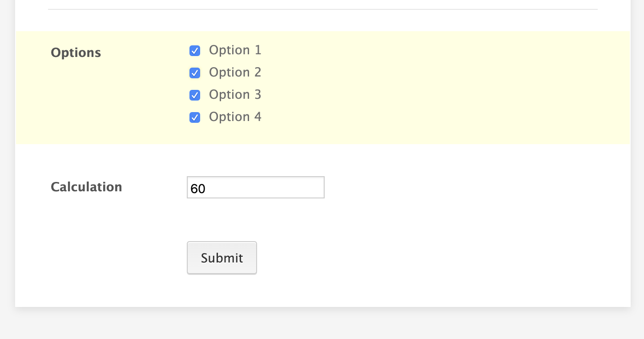Uncheck the Option 2 checkbox
Viewport: 644px width, 339px height.
click(x=195, y=73)
